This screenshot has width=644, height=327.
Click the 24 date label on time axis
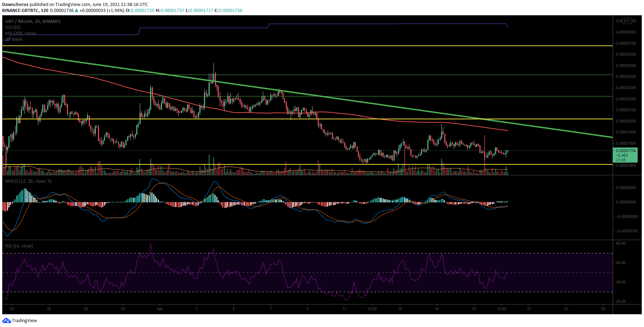(x=12, y=309)
